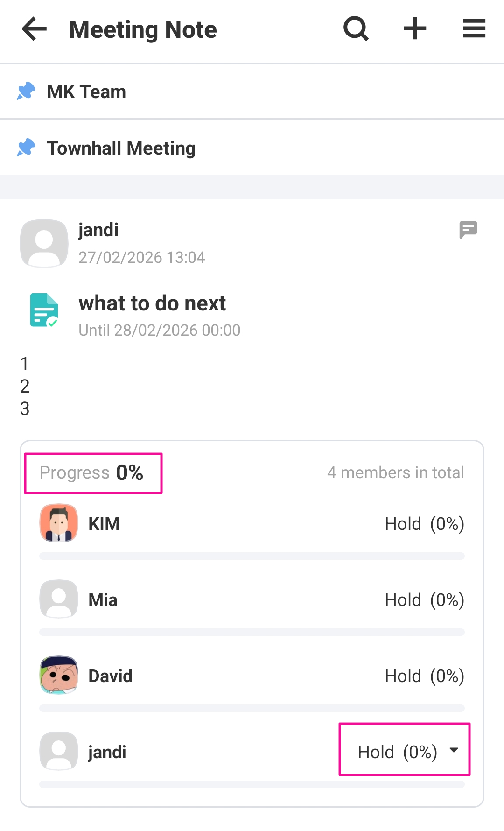Open the hamburger menu

tap(474, 29)
